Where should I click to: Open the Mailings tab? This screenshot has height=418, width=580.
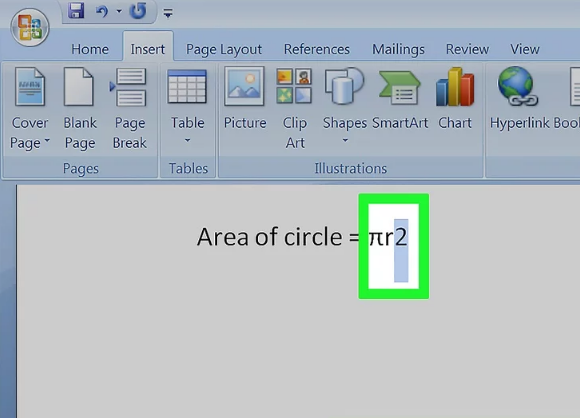pos(398,49)
